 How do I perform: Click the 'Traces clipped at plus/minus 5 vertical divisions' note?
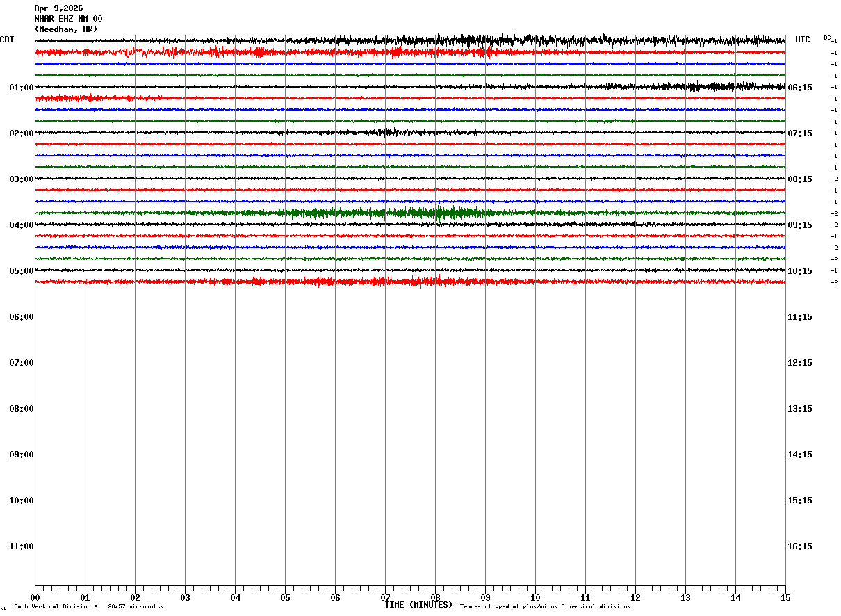click(x=545, y=607)
